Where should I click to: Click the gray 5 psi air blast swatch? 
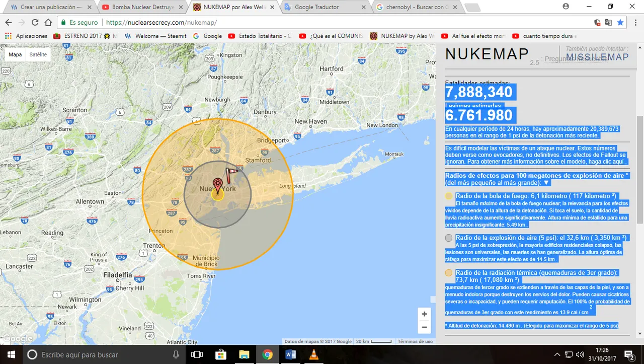[x=449, y=238]
